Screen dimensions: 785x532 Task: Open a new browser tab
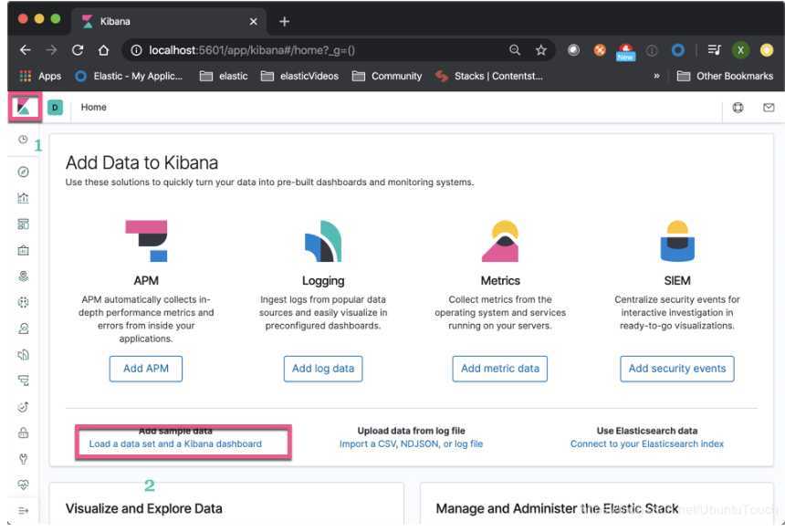285,22
